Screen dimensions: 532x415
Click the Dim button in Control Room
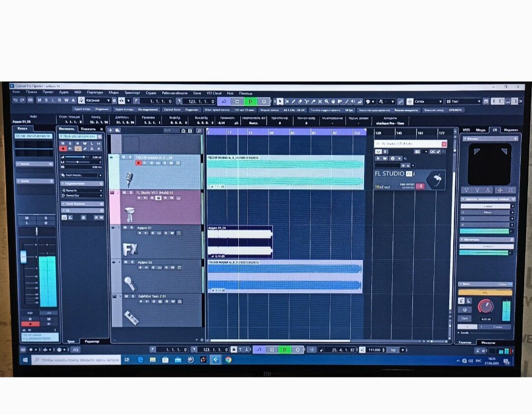(x=464, y=318)
